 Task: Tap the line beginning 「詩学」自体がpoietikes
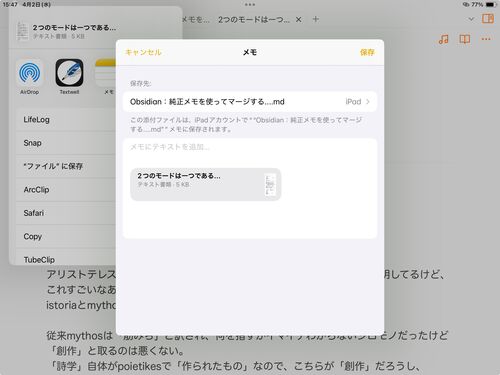(x=234, y=366)
